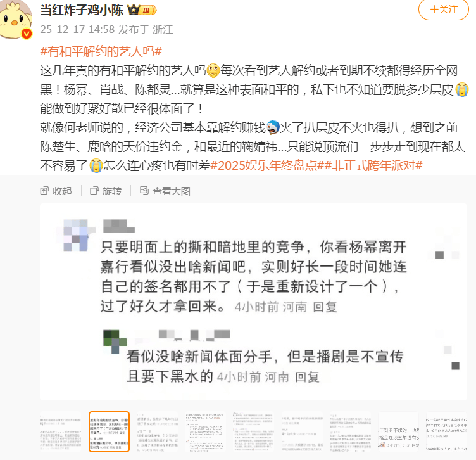Screen dimensions: 476x460
Task: Select the third image thumbnail
Action: [x=157, y=431]
